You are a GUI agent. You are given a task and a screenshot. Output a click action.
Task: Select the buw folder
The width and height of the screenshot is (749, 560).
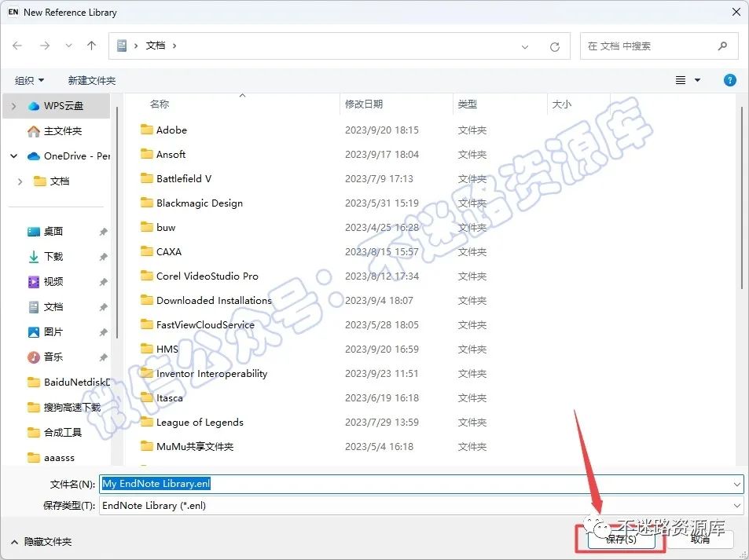pos(158,227)
